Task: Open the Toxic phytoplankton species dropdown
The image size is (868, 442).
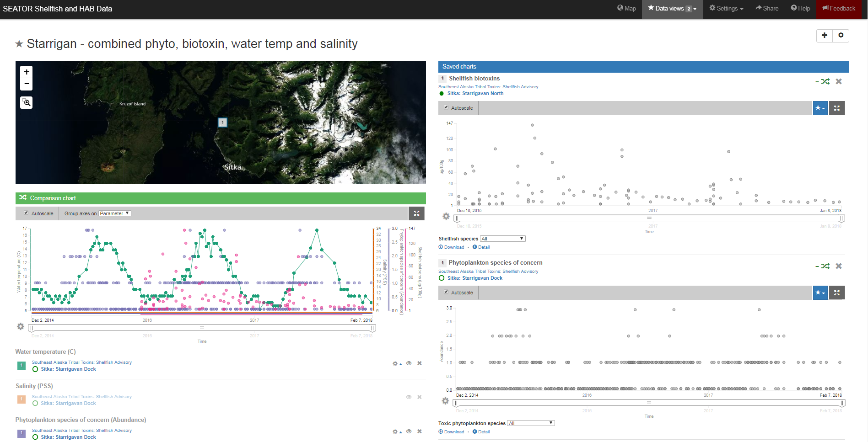Action: coord(531,423)
